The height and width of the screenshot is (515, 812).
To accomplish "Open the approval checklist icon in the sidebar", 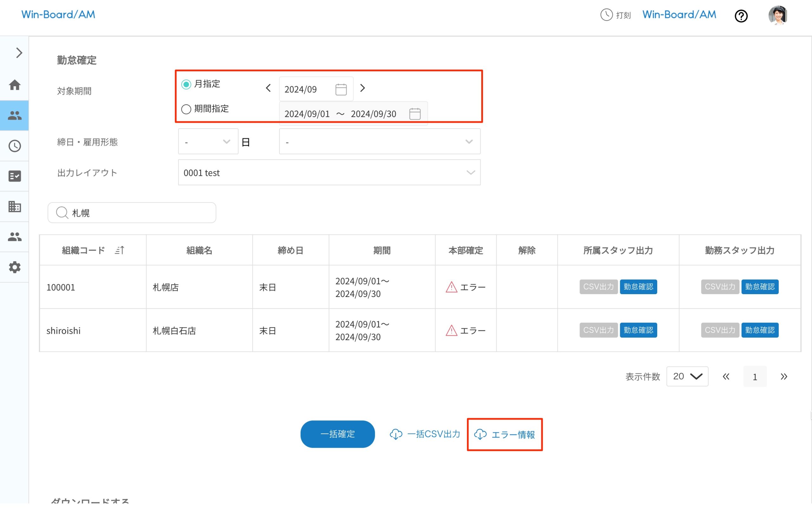I will click(15, 176).
